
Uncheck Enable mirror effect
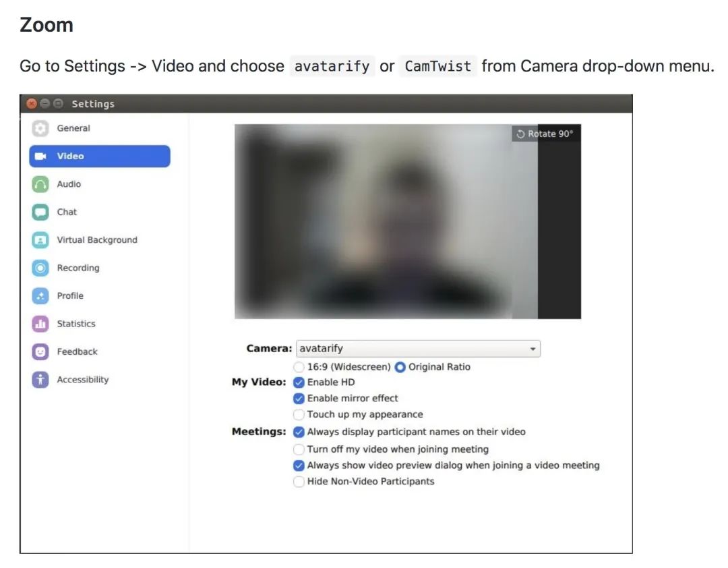coord(299,399)
